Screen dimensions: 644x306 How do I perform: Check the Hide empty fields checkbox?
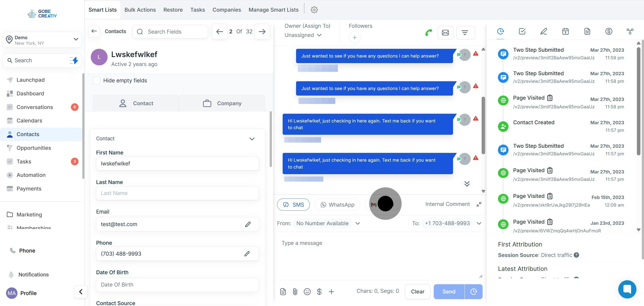click(97, 81)
